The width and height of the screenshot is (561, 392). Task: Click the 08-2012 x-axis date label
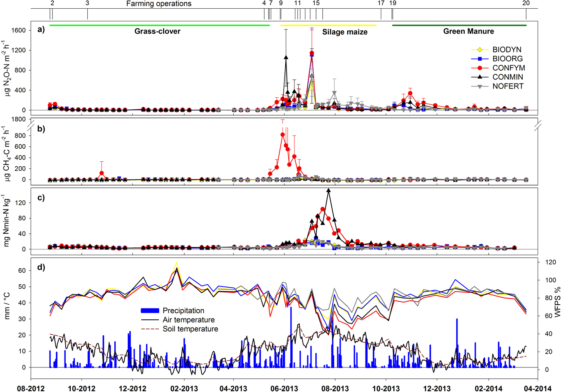(31, 388)
